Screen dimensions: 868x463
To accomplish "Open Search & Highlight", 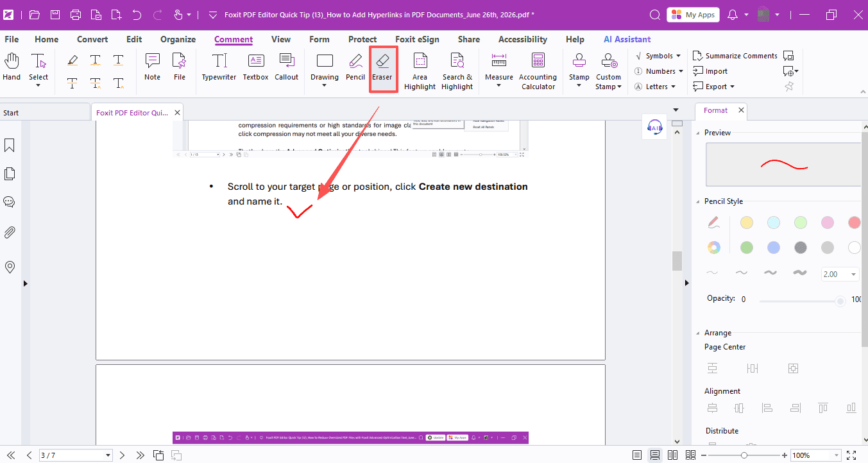I will click(x=457, y=71).
